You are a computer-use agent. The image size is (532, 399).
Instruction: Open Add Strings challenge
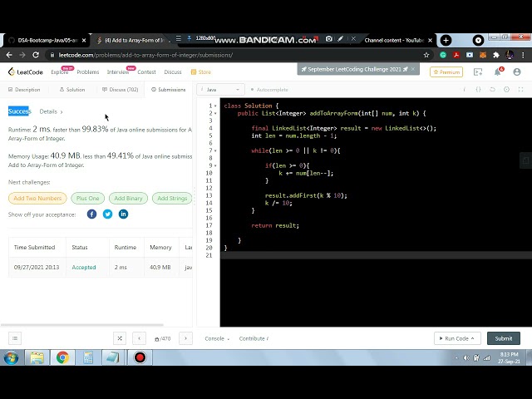pyautogui.click(x=172, y=198)
